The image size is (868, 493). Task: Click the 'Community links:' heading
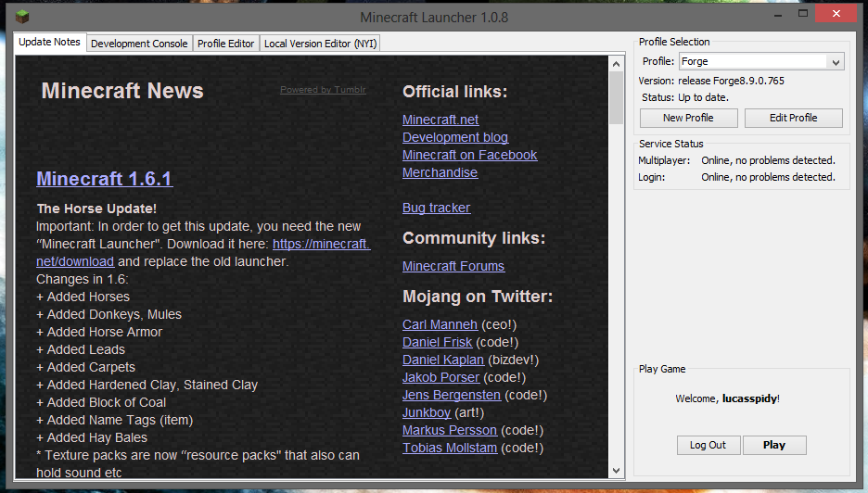tap(474, 238)
